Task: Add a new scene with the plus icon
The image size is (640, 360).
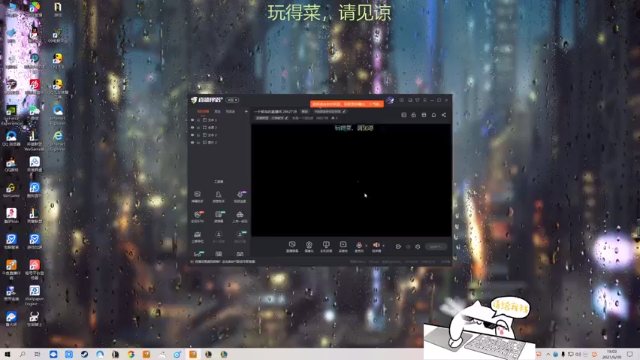Action: (246, 111)
